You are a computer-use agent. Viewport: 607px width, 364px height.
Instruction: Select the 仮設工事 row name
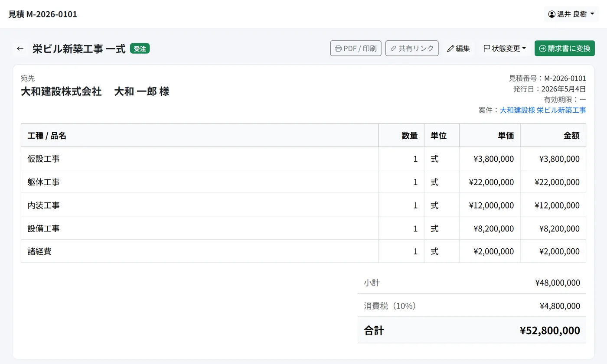pyautogui.click(x=43, y=159)
